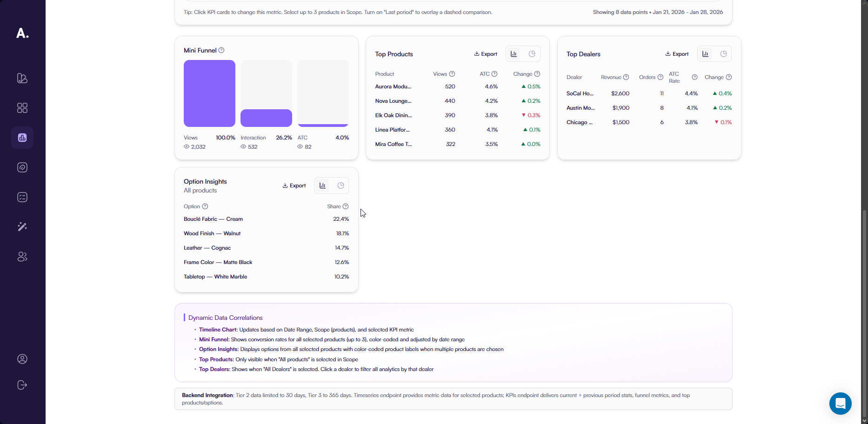Export the Top Products table

(486, 54)
